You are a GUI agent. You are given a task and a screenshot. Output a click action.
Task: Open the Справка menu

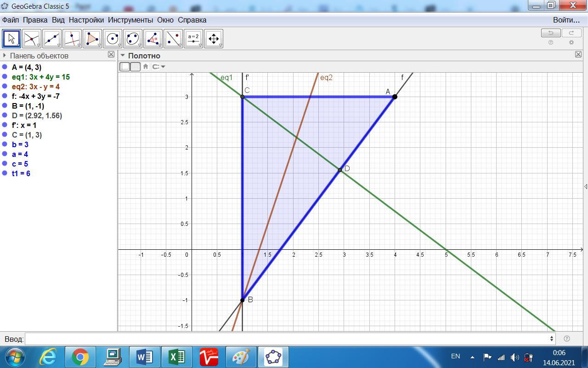192,20
